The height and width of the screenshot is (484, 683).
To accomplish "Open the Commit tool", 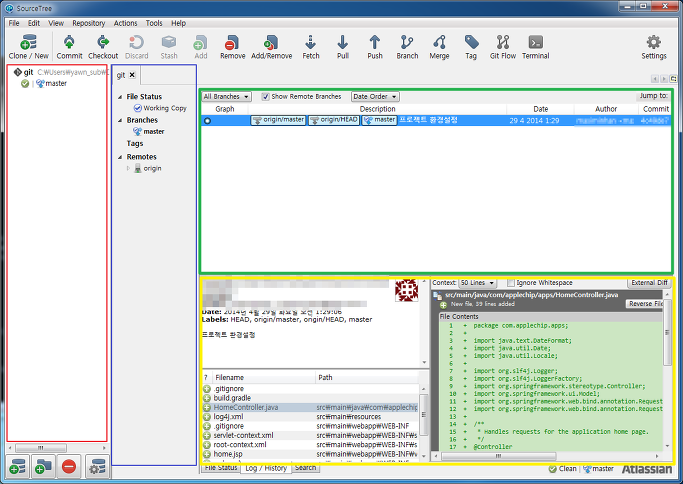I will click(69, 47).
